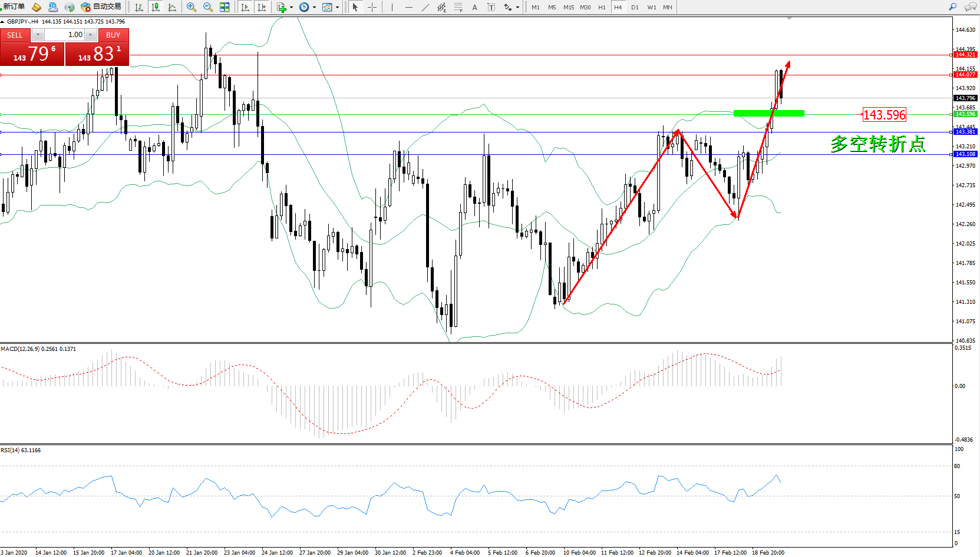The height and width of the screenshot is (557, 980).
Task: Switch to the D1 timeframe
Action: pos(634,7)
